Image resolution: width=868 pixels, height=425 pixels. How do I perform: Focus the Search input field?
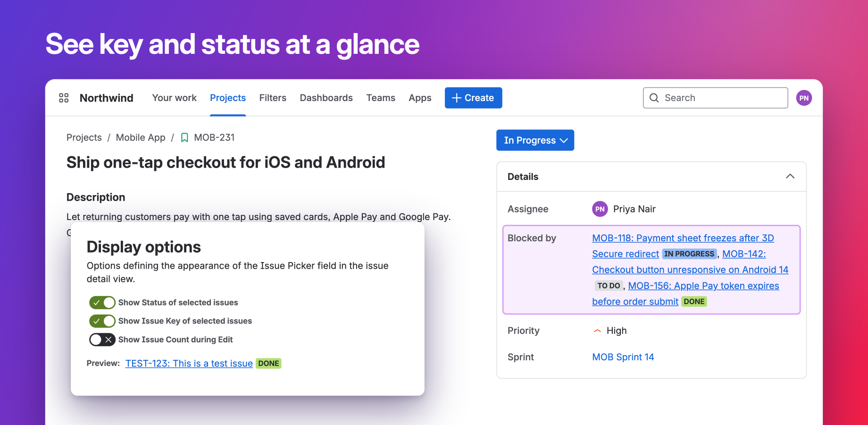pyautogui.click(x=715, y=98)
